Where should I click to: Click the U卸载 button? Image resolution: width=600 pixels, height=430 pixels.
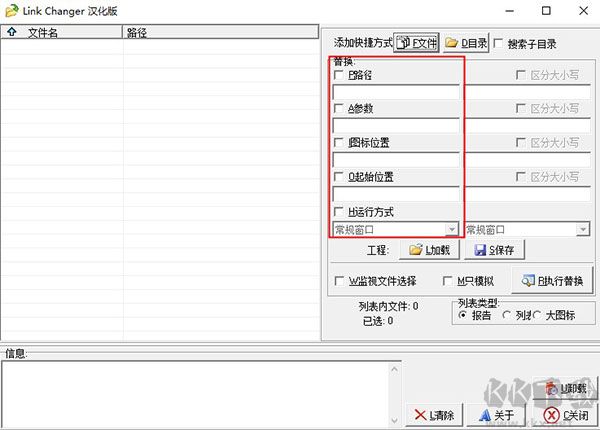pyautogui.click(x=566, y=389)
